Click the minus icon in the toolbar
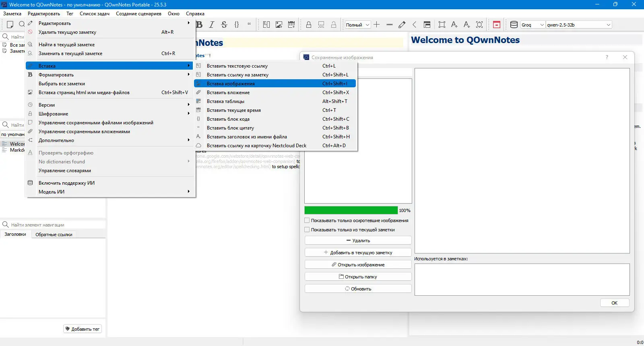 (x=389, y=25)
